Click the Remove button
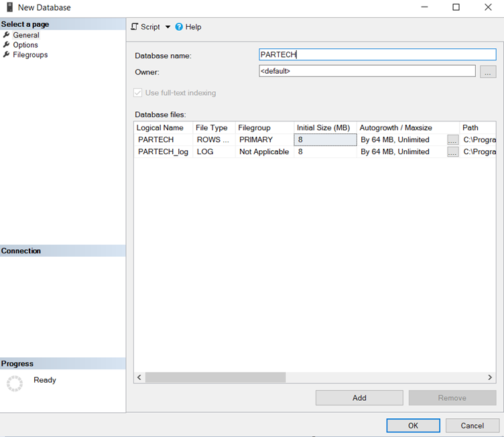This screenshot has width=504, height=437. [x=452, y=398]
